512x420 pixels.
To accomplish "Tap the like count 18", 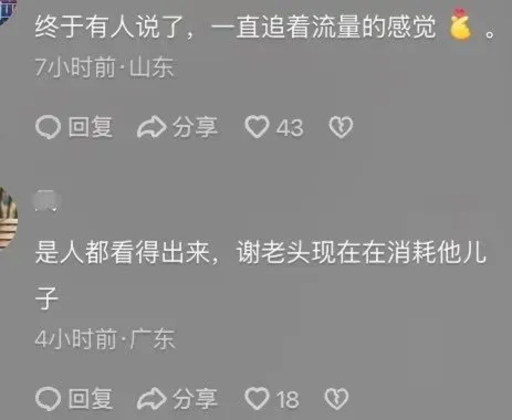I will click(x=288, y=400).
